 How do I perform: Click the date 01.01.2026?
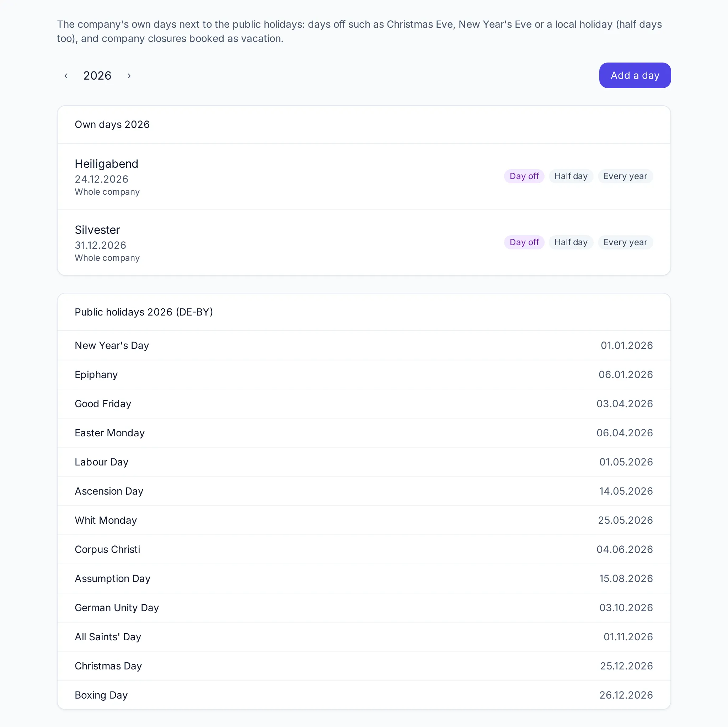coord(627,345)
